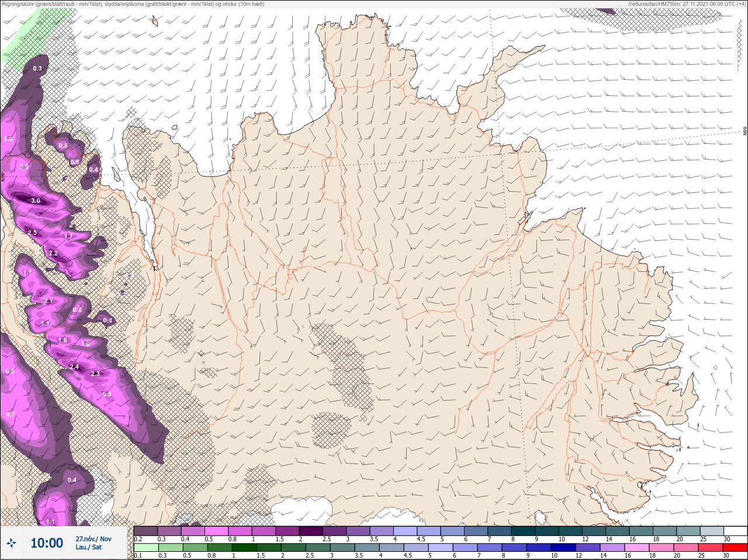Pick the upper legend swatch starting at 0.2
This screenshot has height=560, width=748.
coord(146,531)
